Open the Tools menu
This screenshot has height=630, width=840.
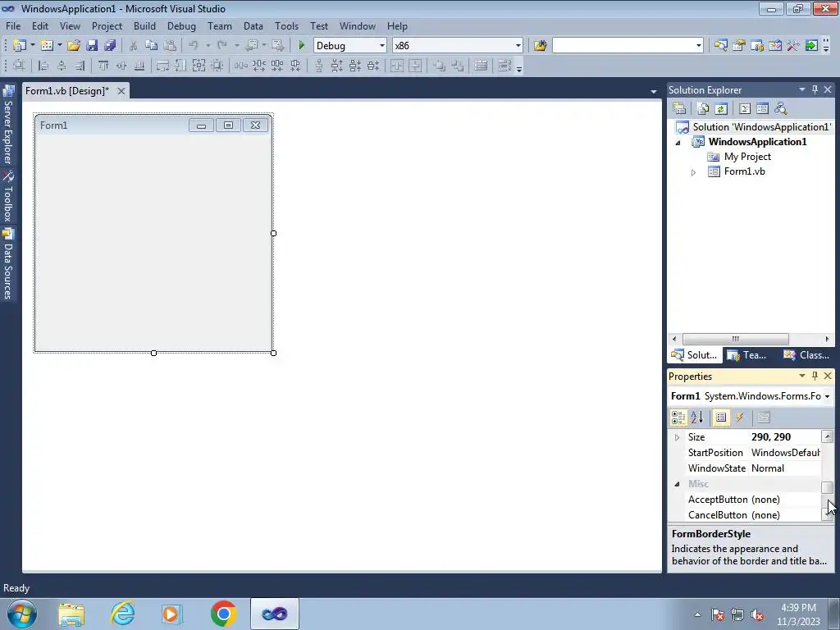286,25
